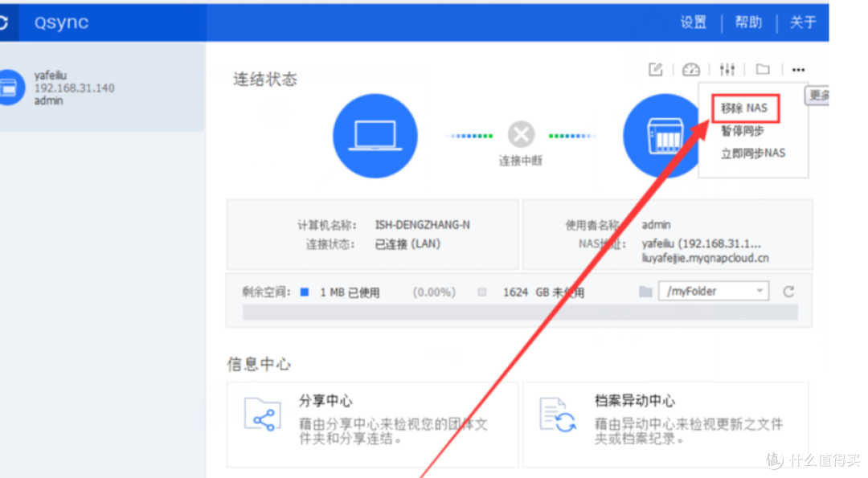Click the speedometer transfer status icon
Screen dimensions: 868x478
(690, 69)
